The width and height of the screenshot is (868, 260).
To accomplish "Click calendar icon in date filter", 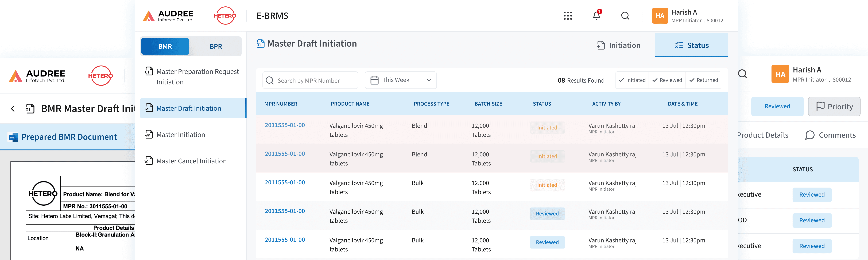I will [374, 80].
